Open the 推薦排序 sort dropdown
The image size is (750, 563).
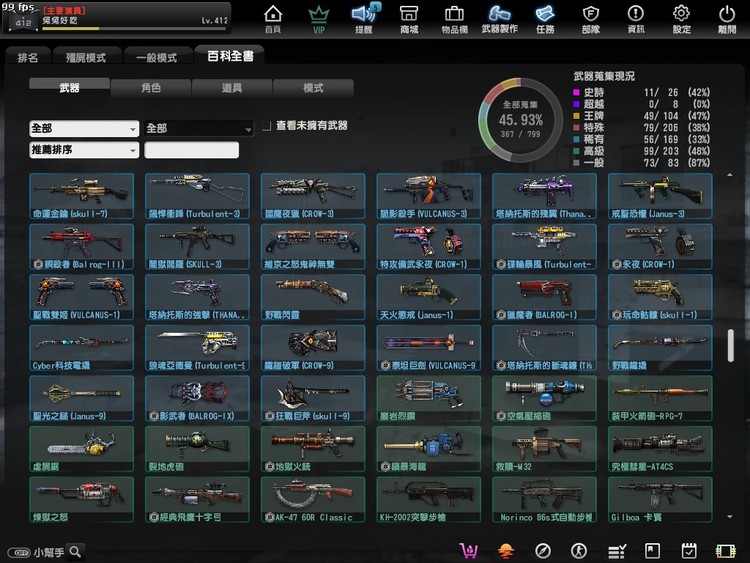84,150
